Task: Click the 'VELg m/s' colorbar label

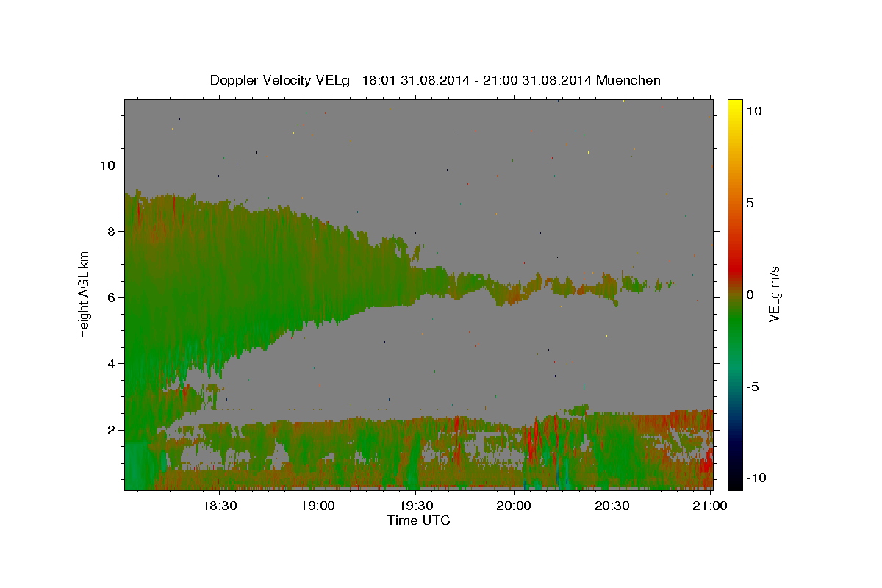Action: click(774, 294)
